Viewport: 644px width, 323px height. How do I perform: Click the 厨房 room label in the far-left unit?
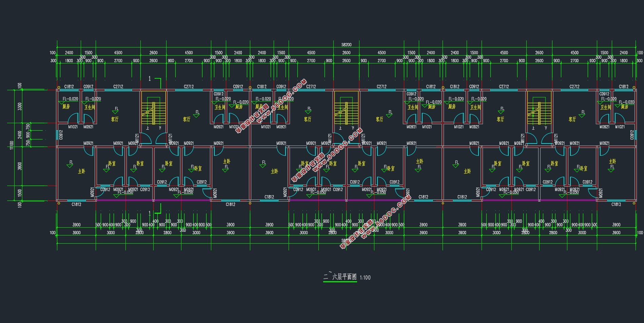[x=66, y=107]
